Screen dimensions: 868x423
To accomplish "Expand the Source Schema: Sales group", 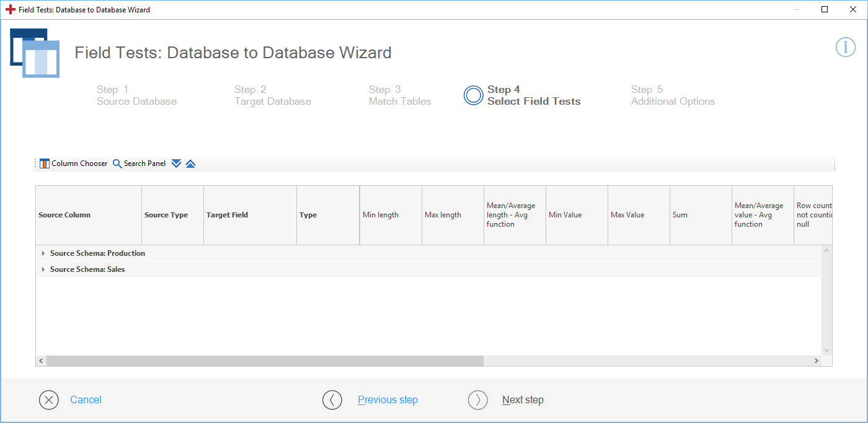I will click(x=43, y=269).
